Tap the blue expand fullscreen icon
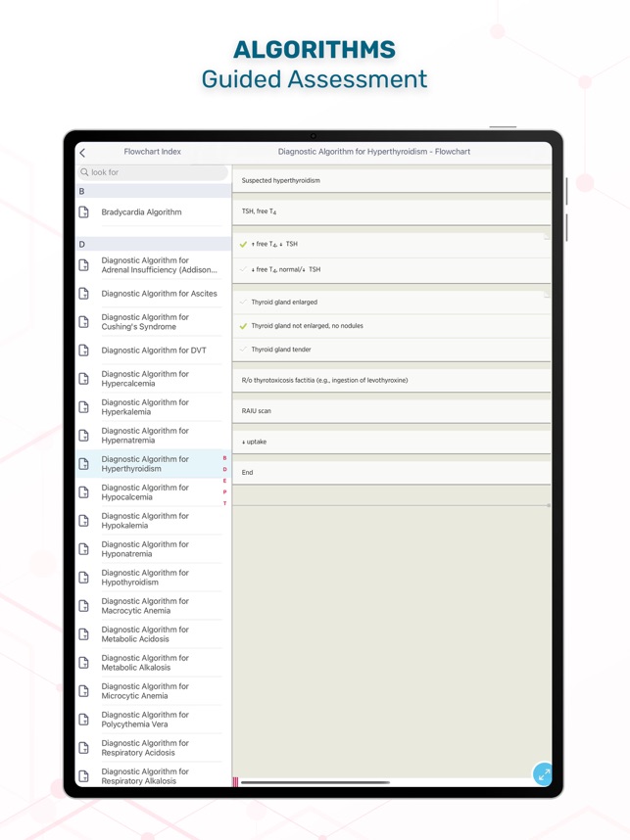Screen dimensions: 630x840 pyautogui.click(x=543, y=774)
